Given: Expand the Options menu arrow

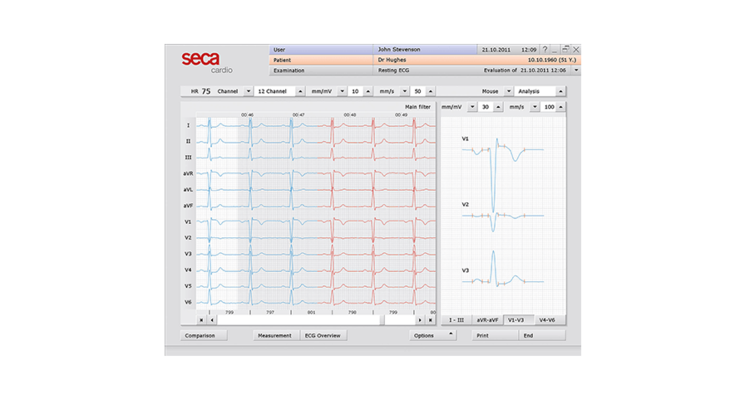Looking at the screenshot, I should point(450,334).
